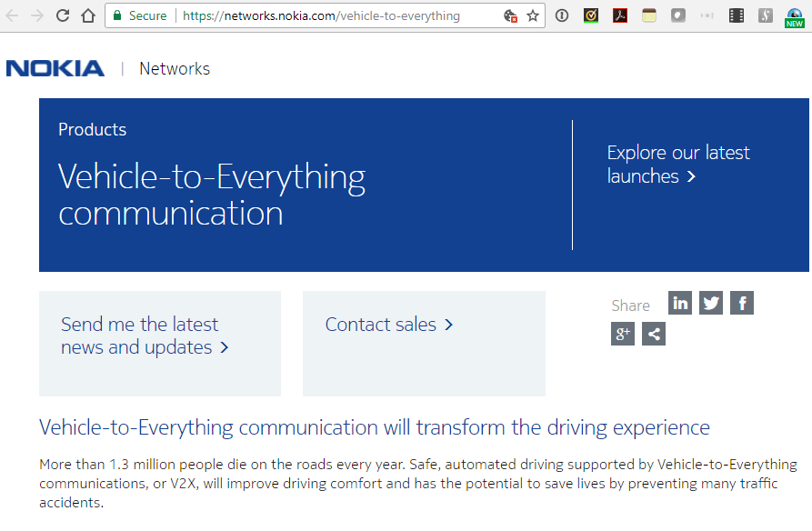Open the generic share options icon
The height and width of the screenshot is (531, 812).
tap(653, 334)
